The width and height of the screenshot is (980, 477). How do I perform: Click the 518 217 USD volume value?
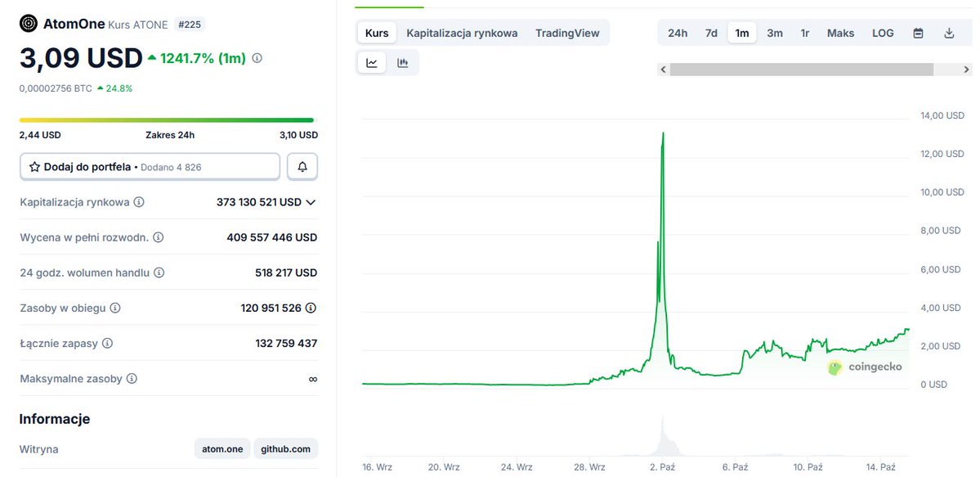pyautogui.click(x=286, y=272)
